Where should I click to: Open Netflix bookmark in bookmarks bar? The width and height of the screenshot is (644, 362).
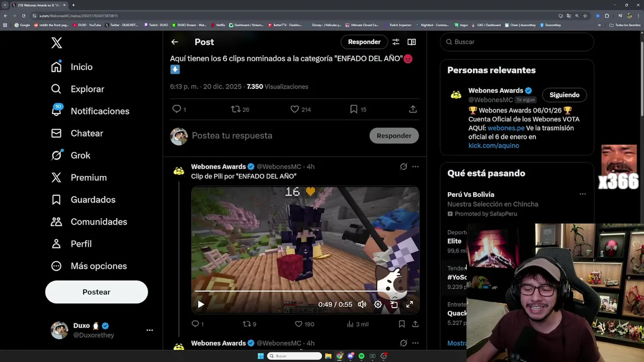click(218, 25)
